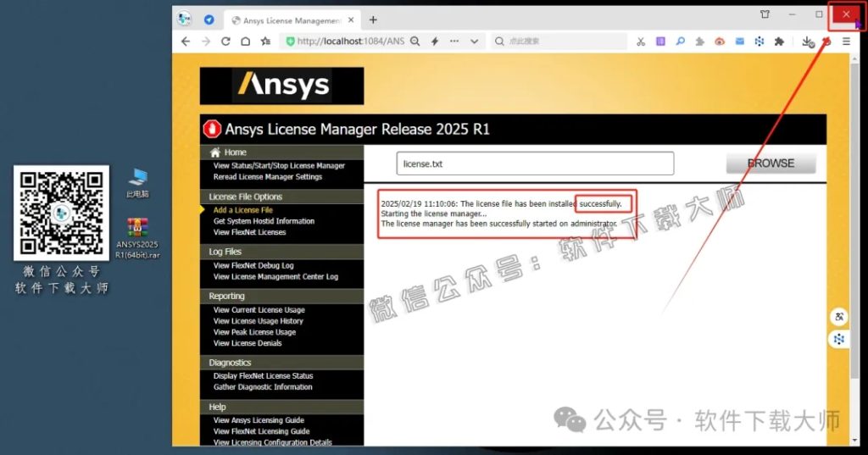Open View Ansys Licensing Guide
Viewport: 868px width, 455px height.
point(259,420)
